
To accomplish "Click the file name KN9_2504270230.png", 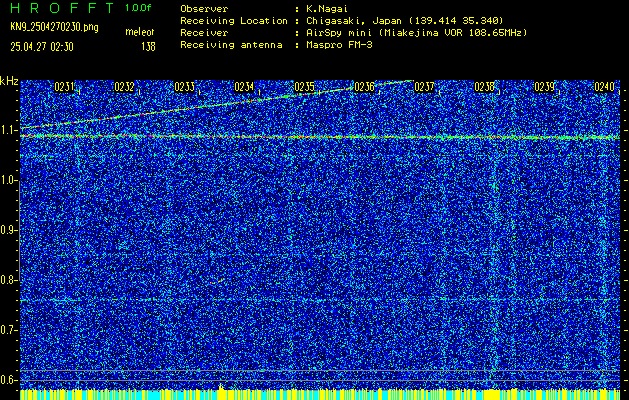I will coord(54,27).
